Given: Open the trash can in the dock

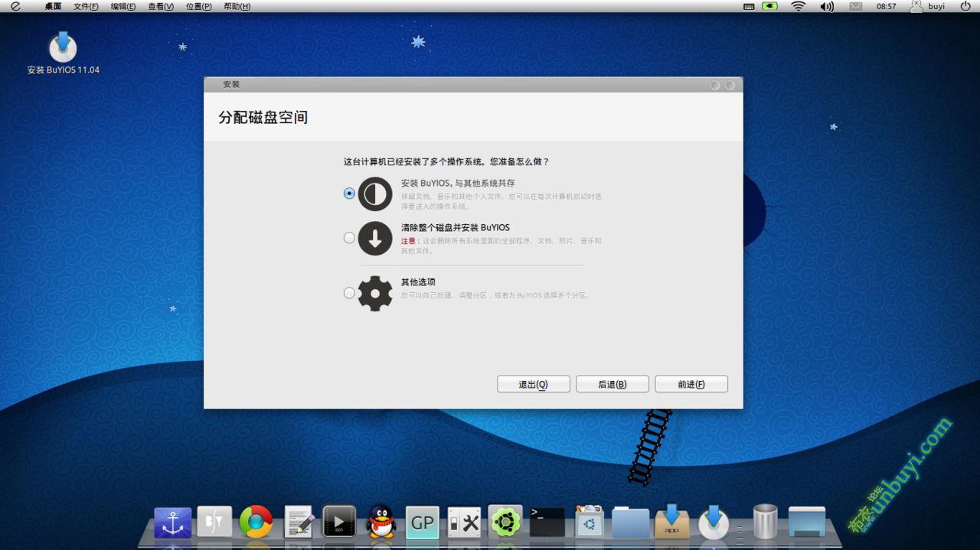Looking at the screenshot, I should (765, 522).
